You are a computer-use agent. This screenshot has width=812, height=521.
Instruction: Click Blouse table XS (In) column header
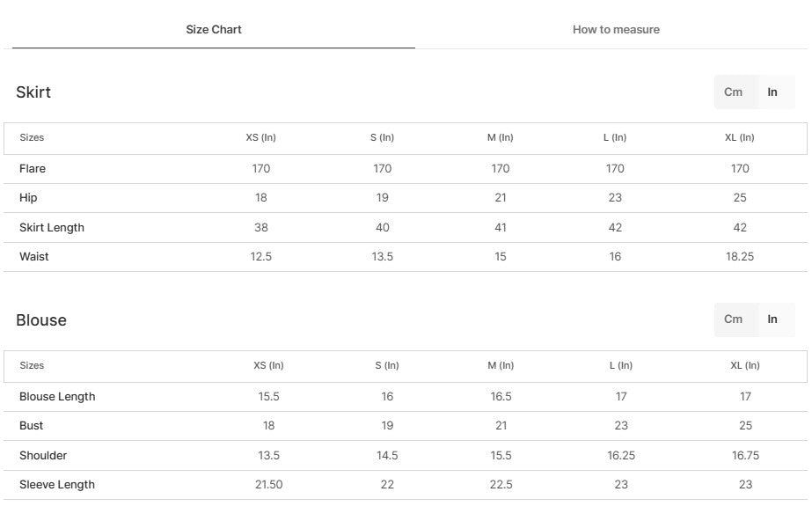point(268,366)
